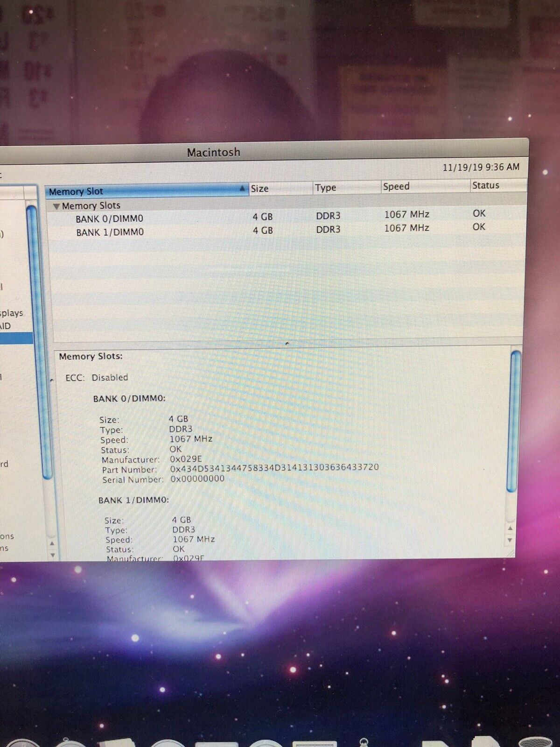
Task: Click the 4 GB size of BANK 1/DIMM0
Action: click(x=263, y=231)
